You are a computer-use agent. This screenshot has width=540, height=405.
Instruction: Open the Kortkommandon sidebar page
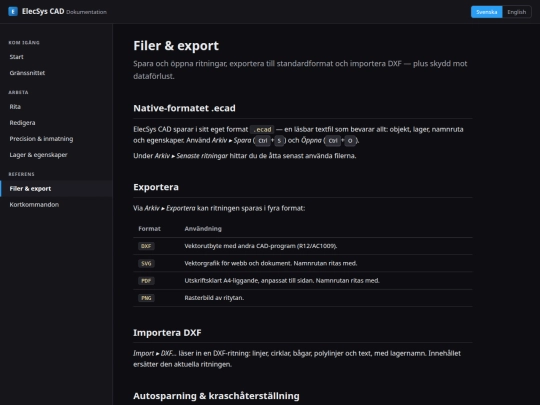(x=56, y=205)
